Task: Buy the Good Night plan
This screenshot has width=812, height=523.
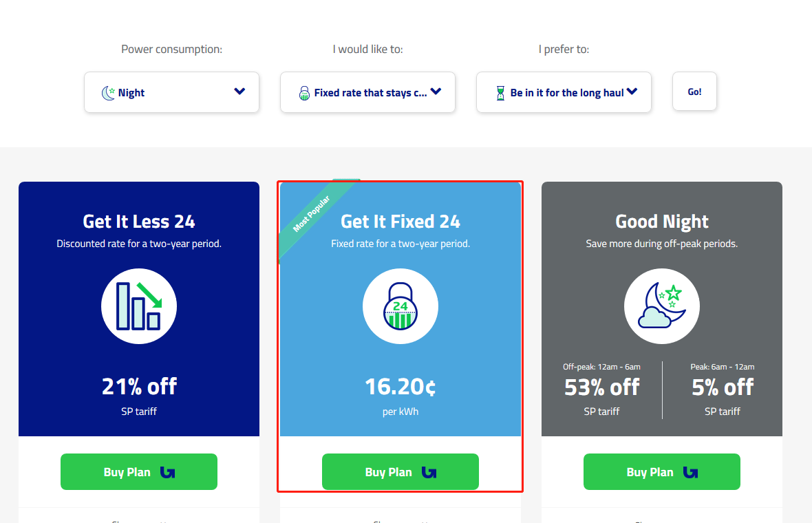Action: click(x=661, y=472)
